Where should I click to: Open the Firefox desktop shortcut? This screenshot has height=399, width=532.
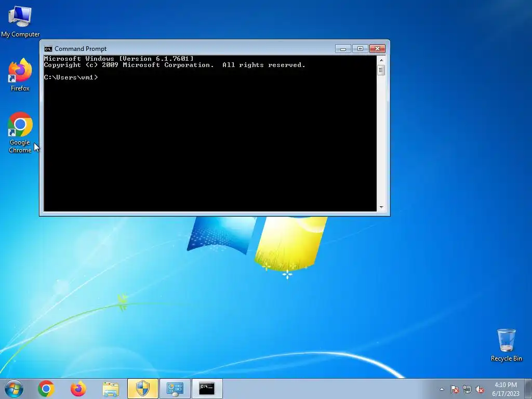point(20,75)
